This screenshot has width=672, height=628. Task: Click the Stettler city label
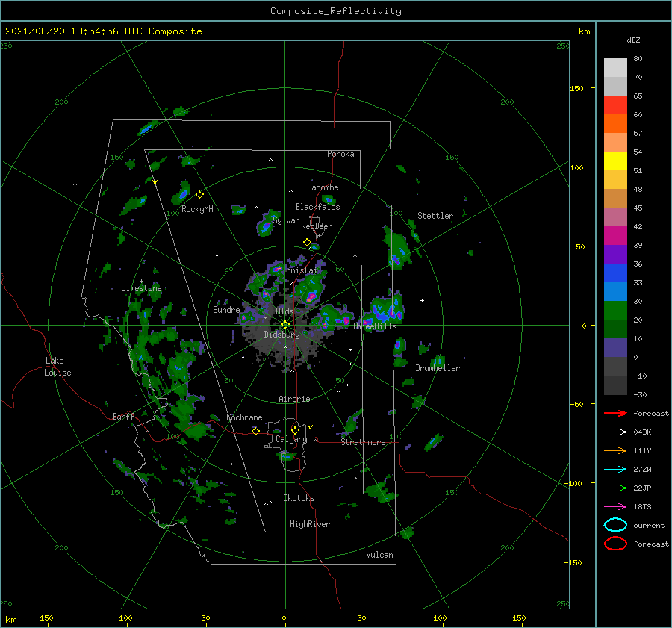(x=435, y=216)
